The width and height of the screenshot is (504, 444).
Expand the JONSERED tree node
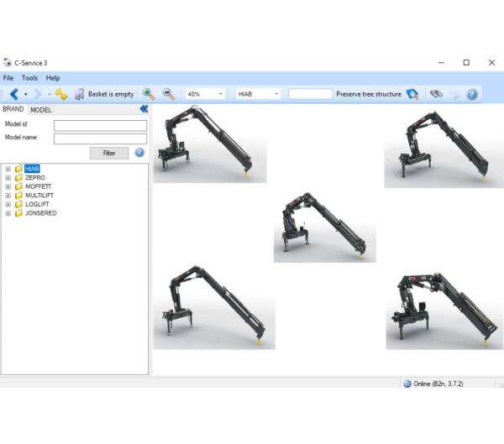[8, 213]
